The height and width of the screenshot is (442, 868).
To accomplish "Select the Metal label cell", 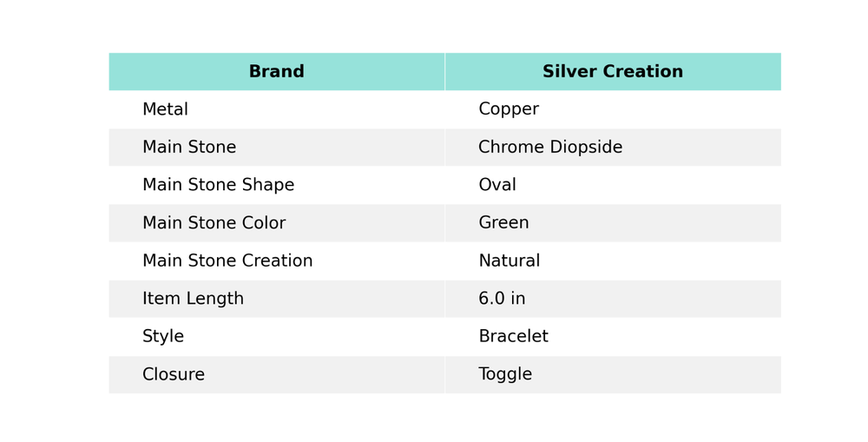I will 165,109.
